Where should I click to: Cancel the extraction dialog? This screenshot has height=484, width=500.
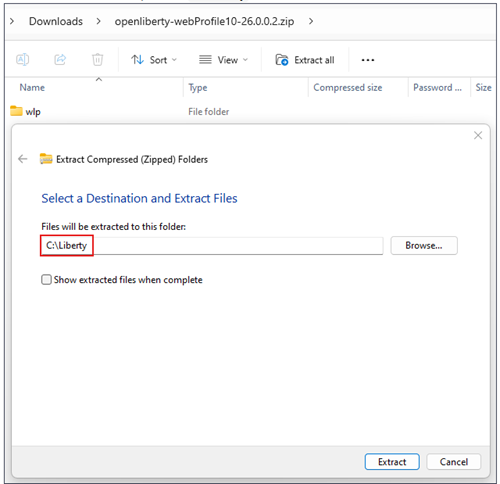click(454, 462)
